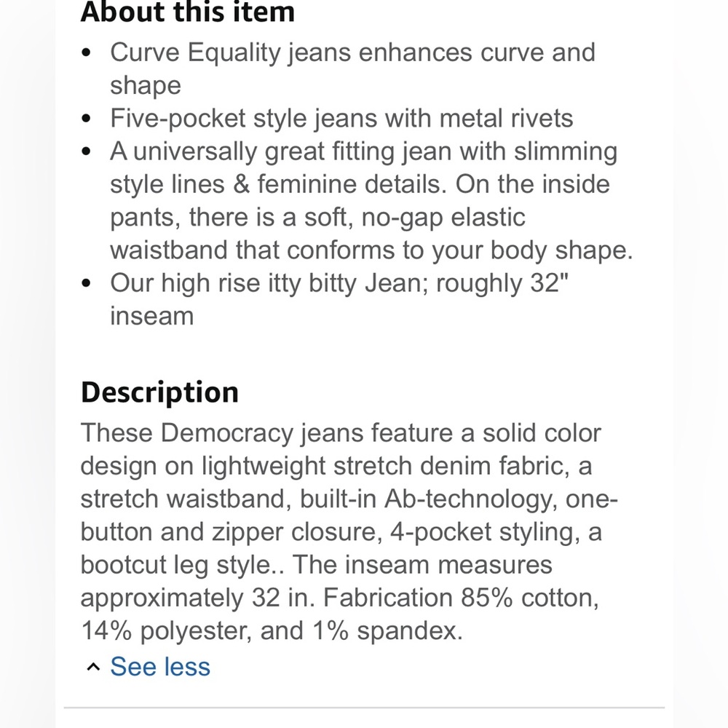Screen dimensions: 728x728
Task: Click the high rise itty bitty Jean bullet
Action: [x=339, y=299]
